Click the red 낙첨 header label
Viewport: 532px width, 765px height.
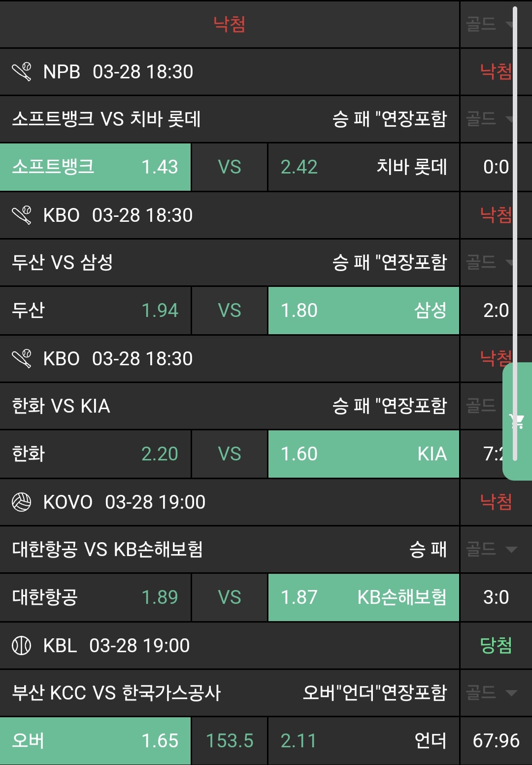click(x=230, y=24)
